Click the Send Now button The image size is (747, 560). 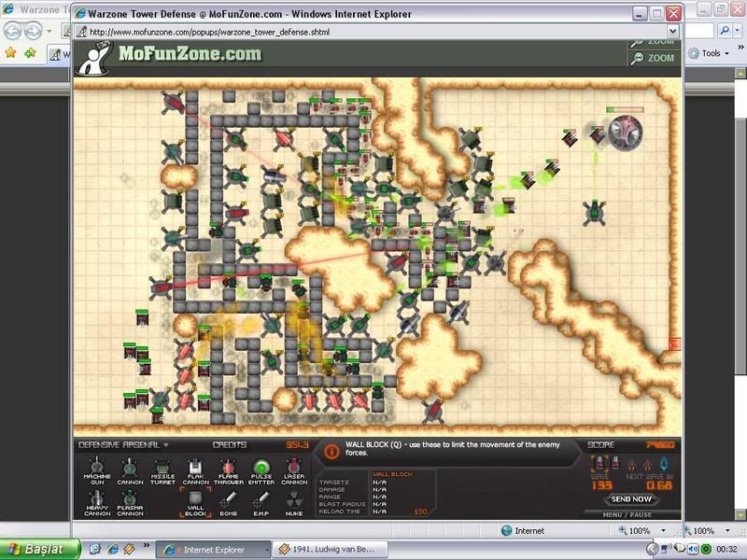[x=631, y=499]
